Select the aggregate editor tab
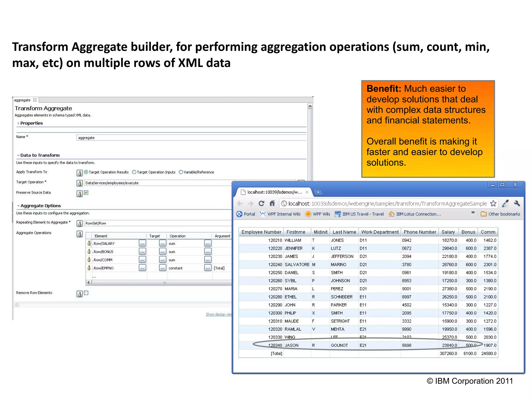This screenshot has height=399, width=532. [x=25, y=100]
